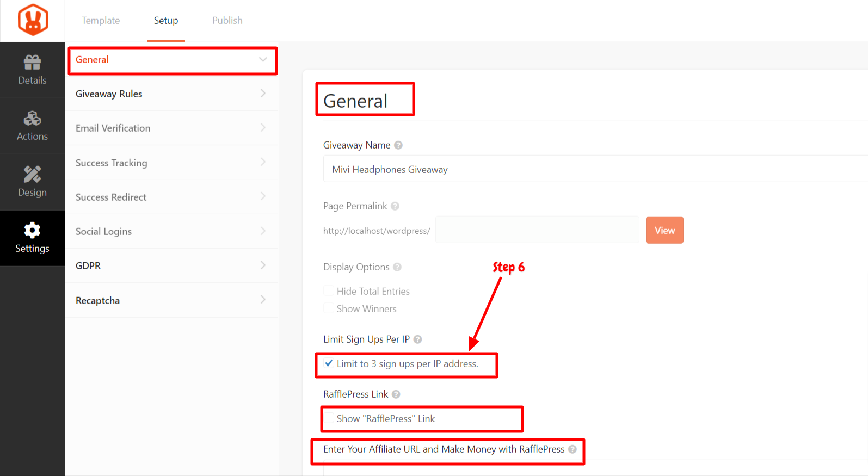Collapse the General section chevron
The width and height of the screenshot is (868, 476).
tap(263, 59)
